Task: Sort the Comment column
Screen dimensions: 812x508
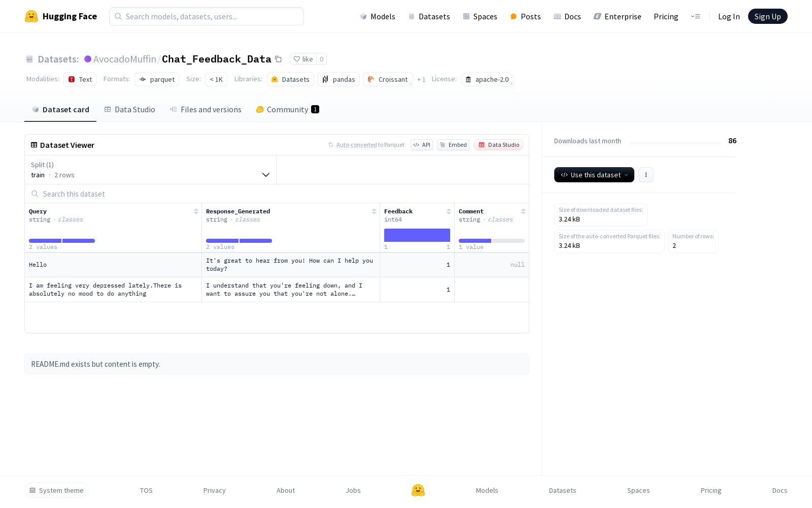Action: [x=523, y=211]
